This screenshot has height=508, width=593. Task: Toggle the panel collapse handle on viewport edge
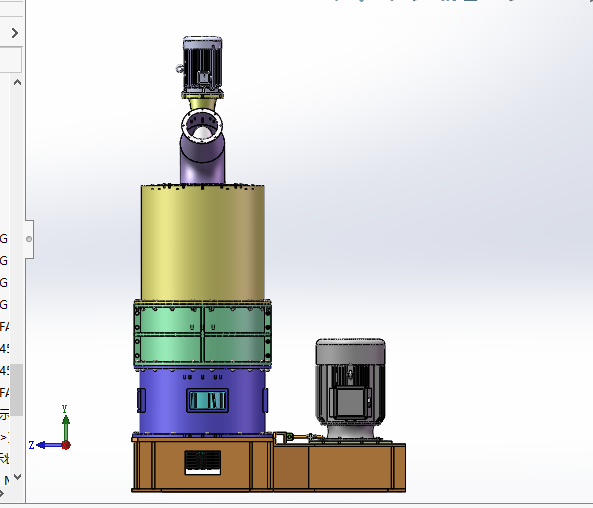[x=29, y=239]
